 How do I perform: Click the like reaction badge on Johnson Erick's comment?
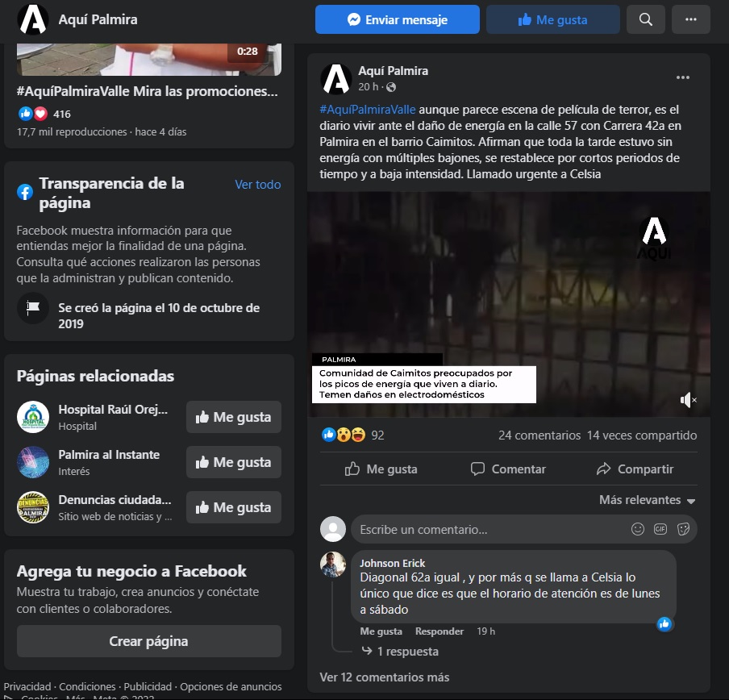pyautogui.click(x=664, y=623)
